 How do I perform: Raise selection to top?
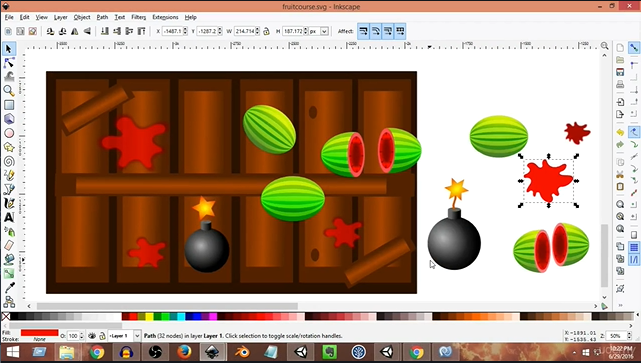click(x=141, y=31)
